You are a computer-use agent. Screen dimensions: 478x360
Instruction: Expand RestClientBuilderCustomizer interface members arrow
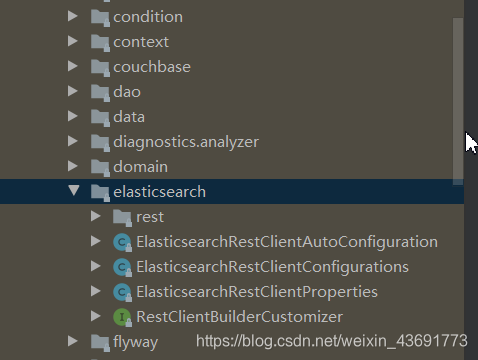point(96,316)
